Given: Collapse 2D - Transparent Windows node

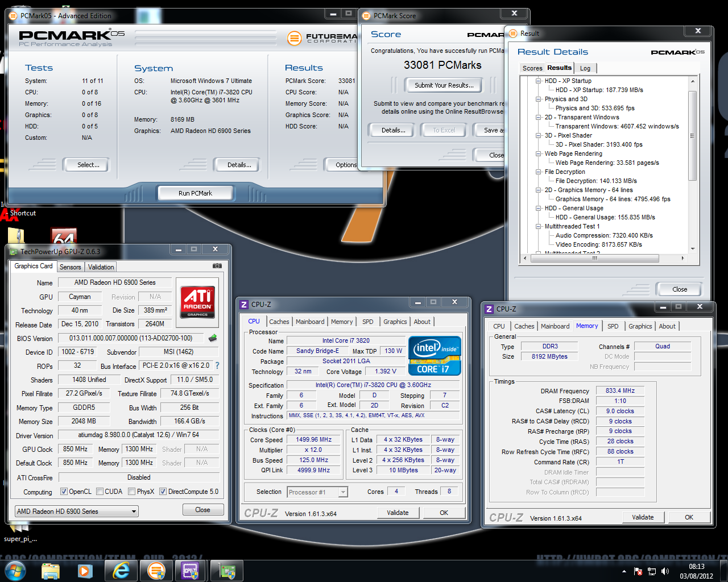Looking at the screenshot, I should (x=538, y=117).
